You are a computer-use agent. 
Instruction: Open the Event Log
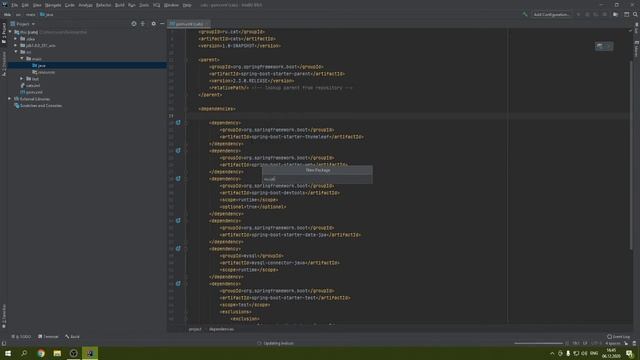click(619, 337)
